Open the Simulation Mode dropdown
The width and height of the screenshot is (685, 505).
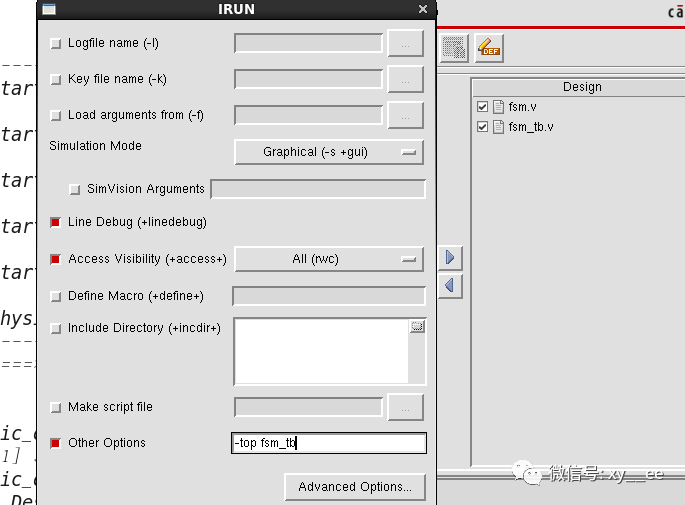click(x=329, y=152)
